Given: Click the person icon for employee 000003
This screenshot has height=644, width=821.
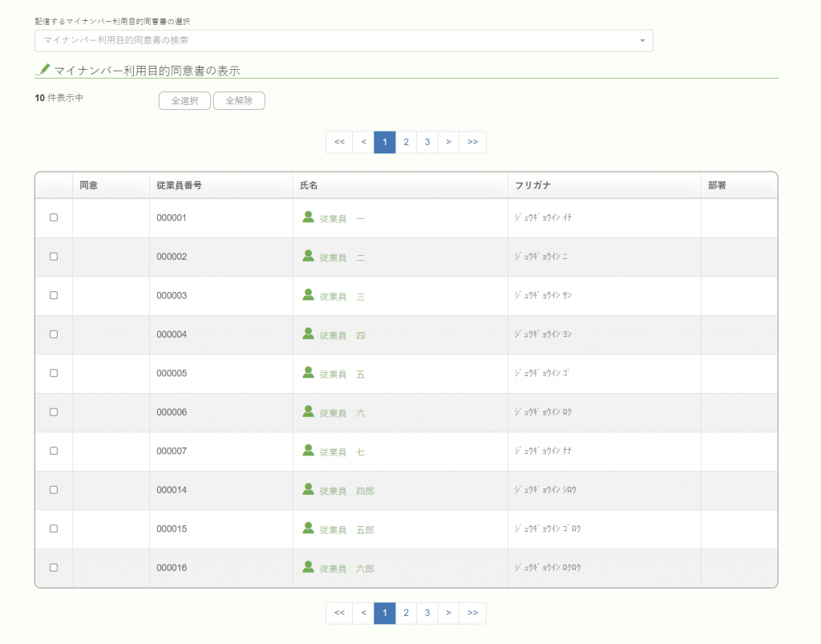Looking at the screenshot, I should 309,295.
